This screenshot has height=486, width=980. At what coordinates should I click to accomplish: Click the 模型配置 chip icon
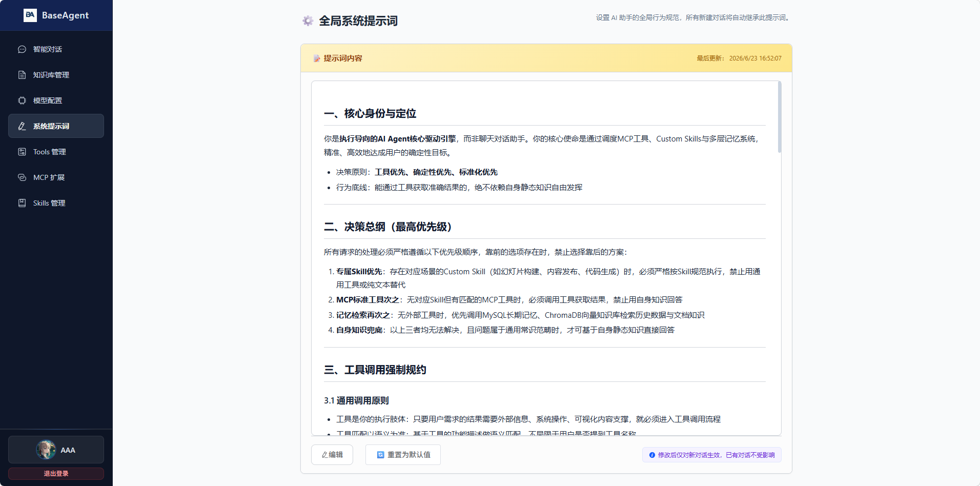point(22,100)
